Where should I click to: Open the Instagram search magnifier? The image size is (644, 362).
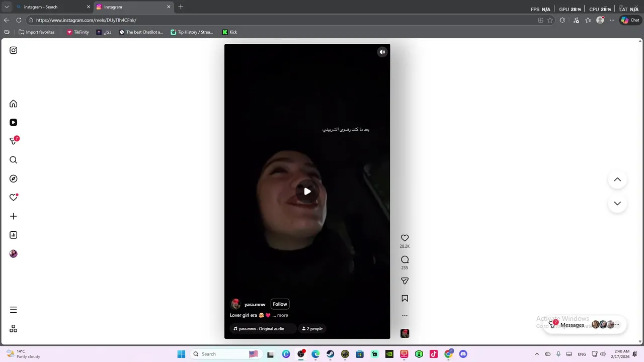pyautogui.click(x=14, y=160)
